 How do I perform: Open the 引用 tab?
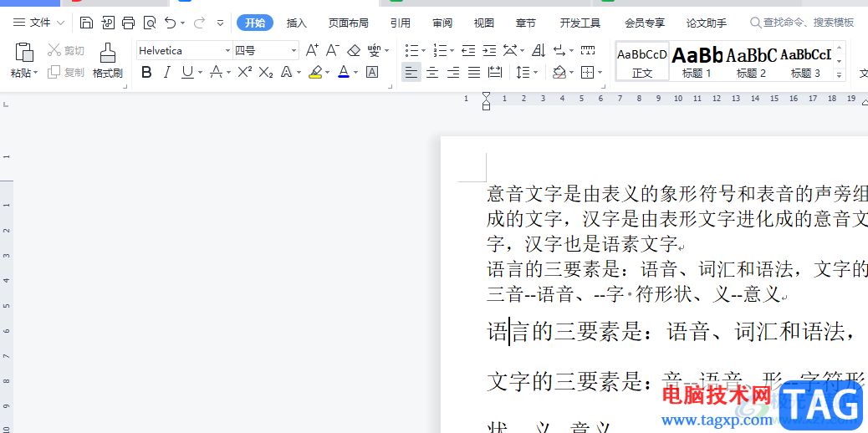(x=401, y=23)
